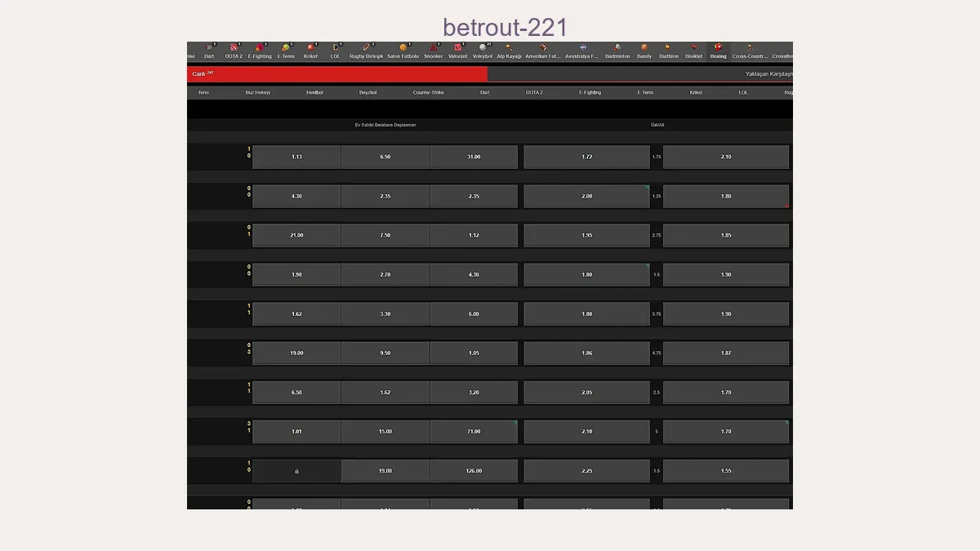Pick the draw odds 6.50 in first row
980x551 pixels.
[x=385, y=157]
